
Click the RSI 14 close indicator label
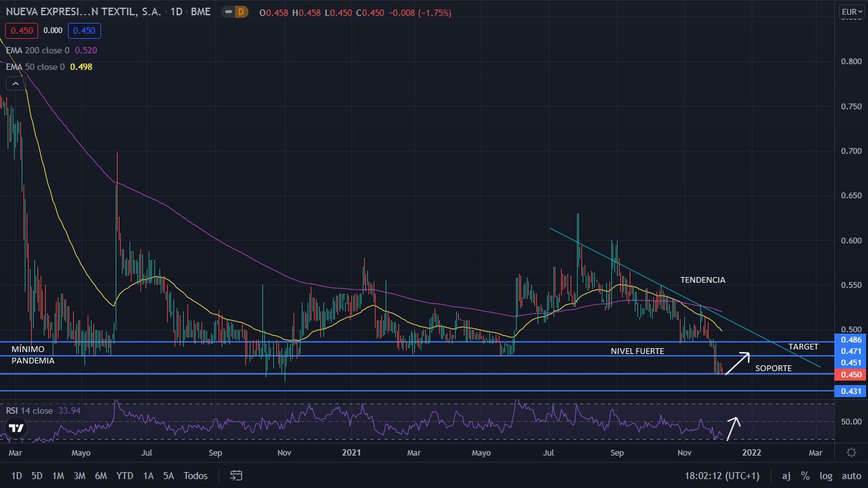coord(30,410)
